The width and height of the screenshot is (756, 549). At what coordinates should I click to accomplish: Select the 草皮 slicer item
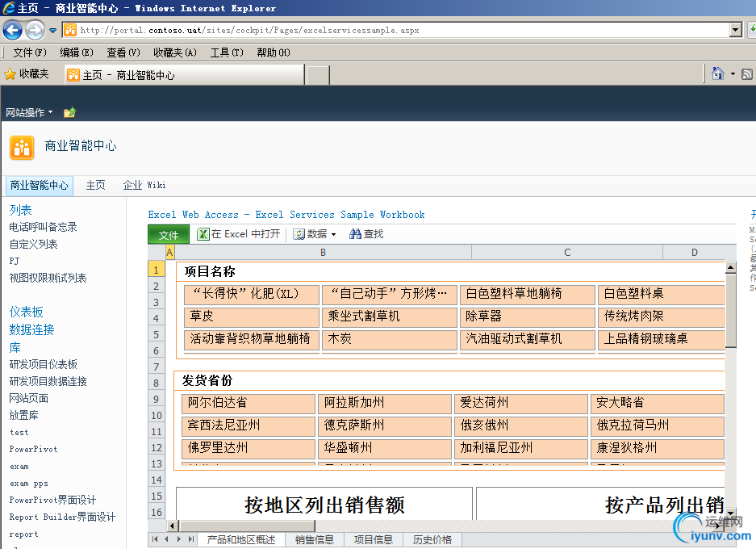[x=252, y=316]
